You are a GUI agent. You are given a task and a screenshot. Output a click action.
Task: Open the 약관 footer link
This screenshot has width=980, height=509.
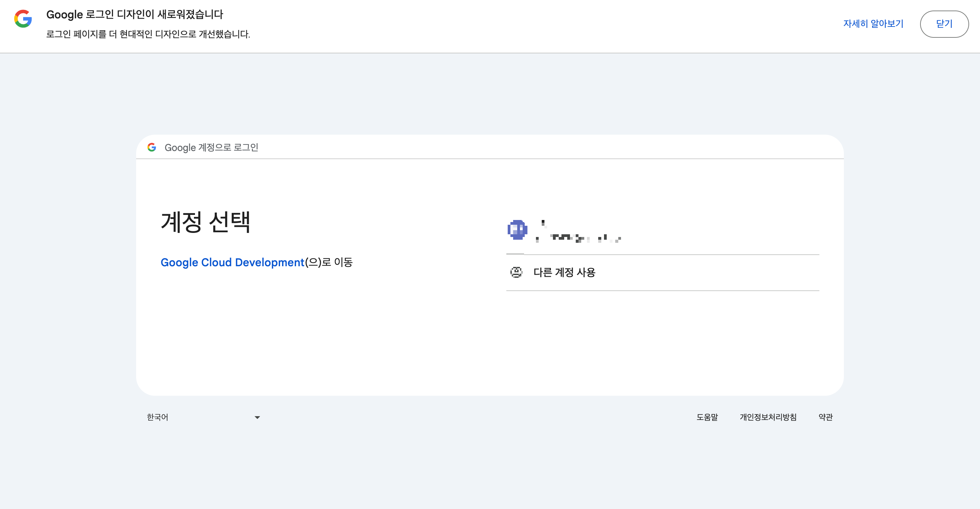(x=826, y=417)
